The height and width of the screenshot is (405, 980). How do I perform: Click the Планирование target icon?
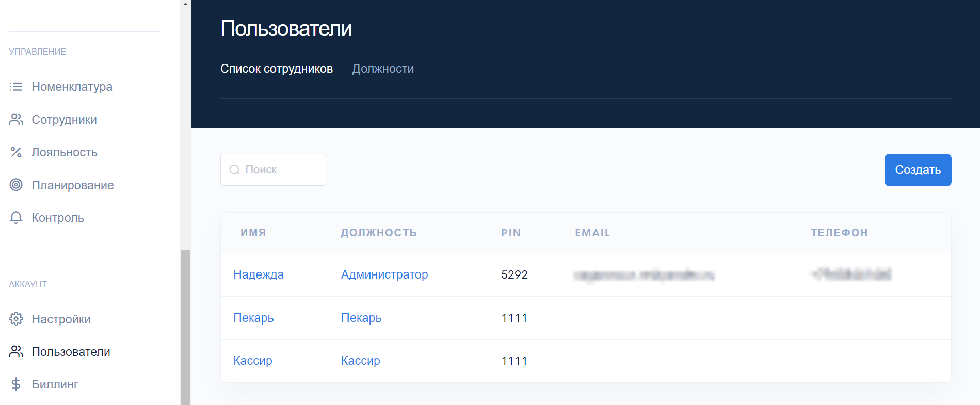(16, 185)
